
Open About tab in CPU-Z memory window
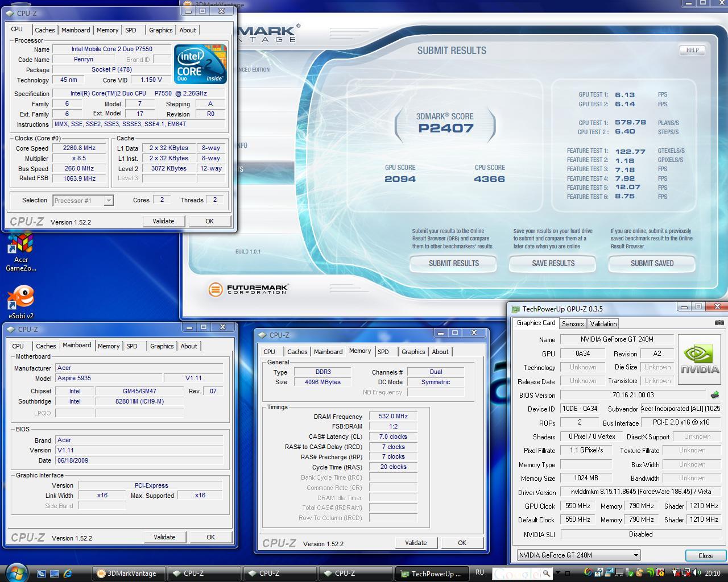(x=440, y=352)
